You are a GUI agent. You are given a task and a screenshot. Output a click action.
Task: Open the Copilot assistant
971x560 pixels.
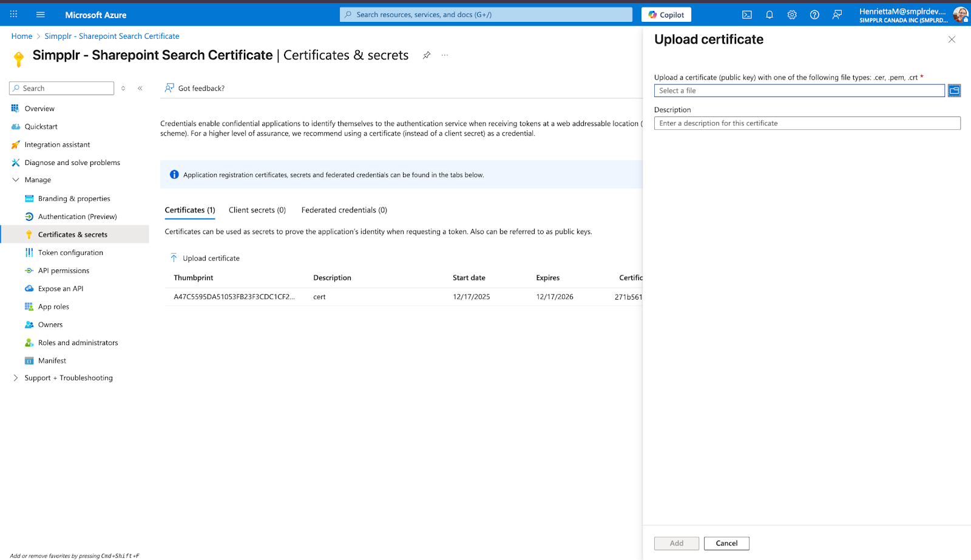[x=666, y=15]
